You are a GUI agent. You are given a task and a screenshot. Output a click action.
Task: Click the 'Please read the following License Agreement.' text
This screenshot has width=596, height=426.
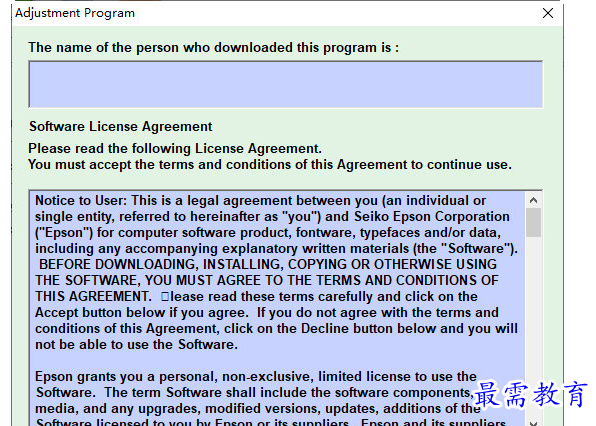click(175, 148)
